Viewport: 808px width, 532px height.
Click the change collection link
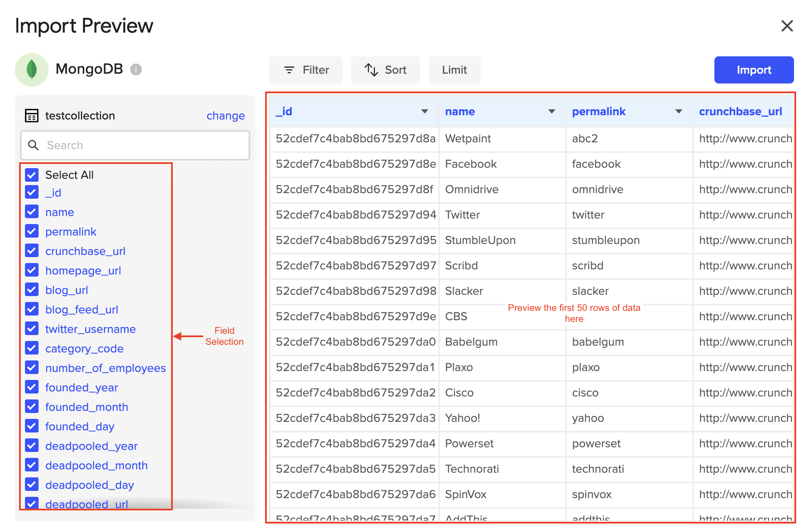point(225,116)
